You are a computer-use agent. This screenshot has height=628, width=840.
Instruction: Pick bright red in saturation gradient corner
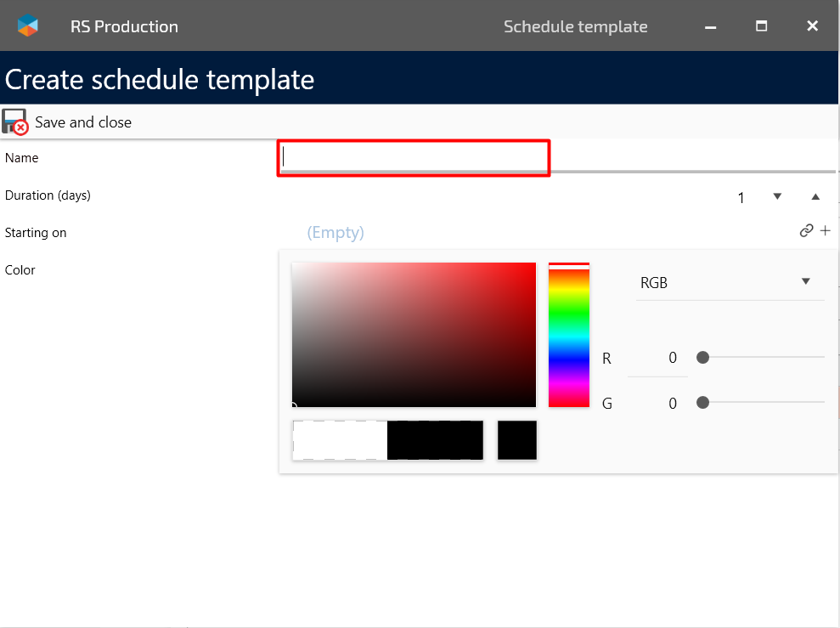pos(532,267)
